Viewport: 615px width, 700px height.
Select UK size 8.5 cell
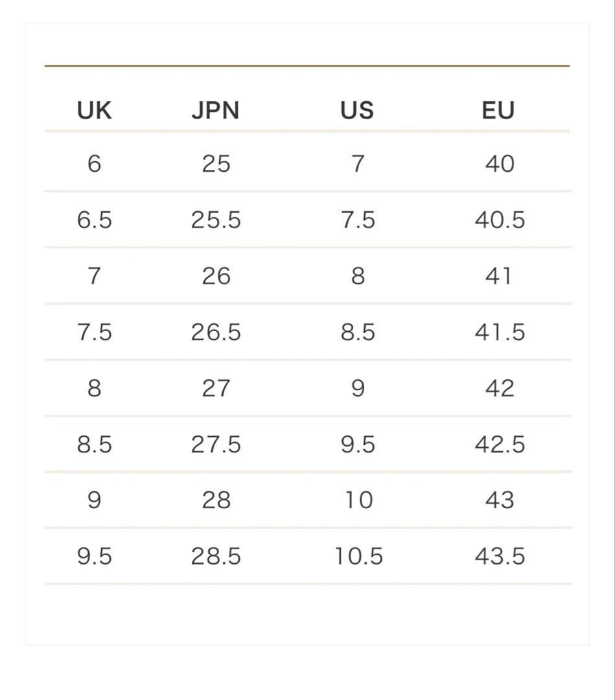click(94, 444)
